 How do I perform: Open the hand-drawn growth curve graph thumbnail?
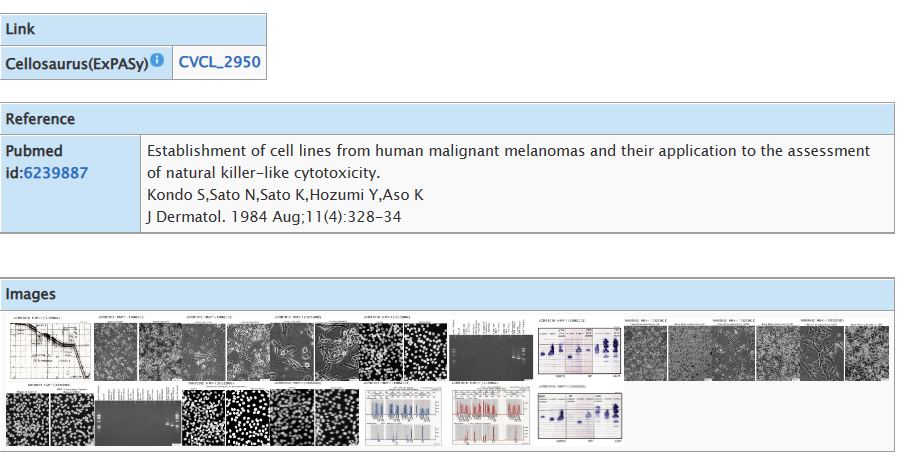coord(48,348)
